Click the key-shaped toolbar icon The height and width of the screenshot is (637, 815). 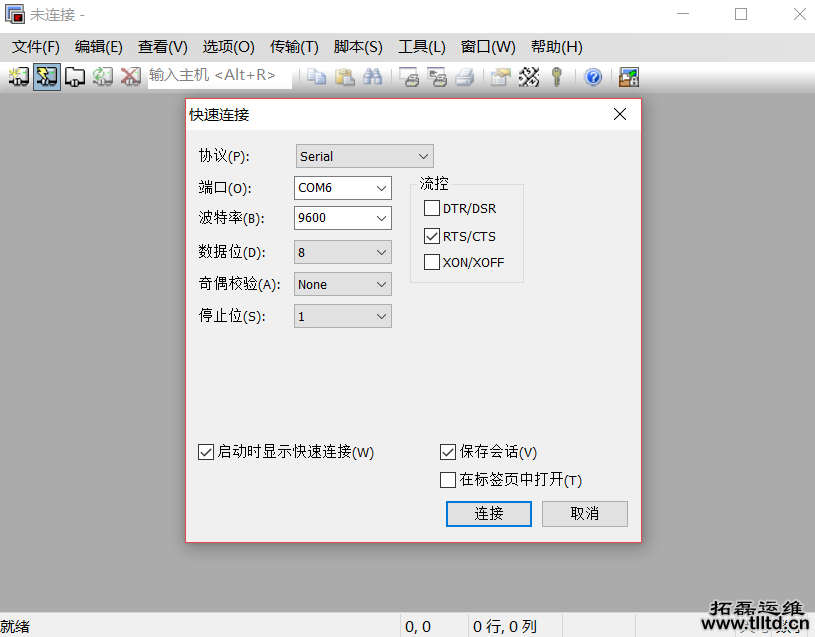click(556, 77)
